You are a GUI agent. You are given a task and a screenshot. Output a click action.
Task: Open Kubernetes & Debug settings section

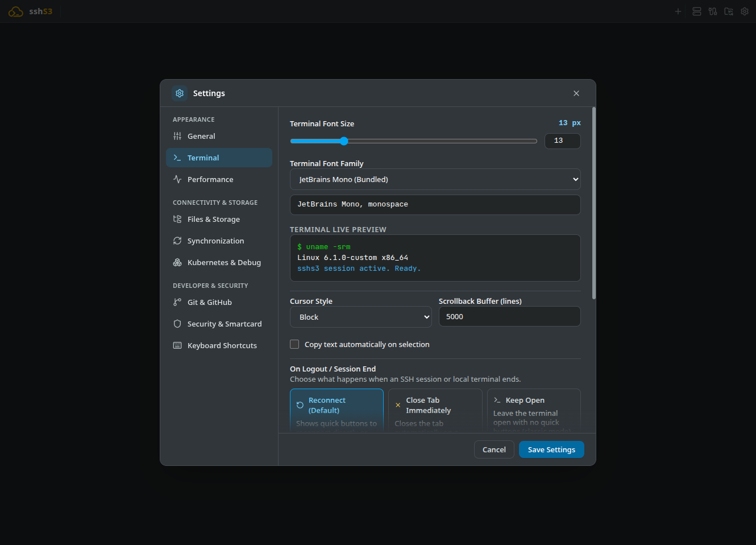pyautogui.click(x=219, y=262)
